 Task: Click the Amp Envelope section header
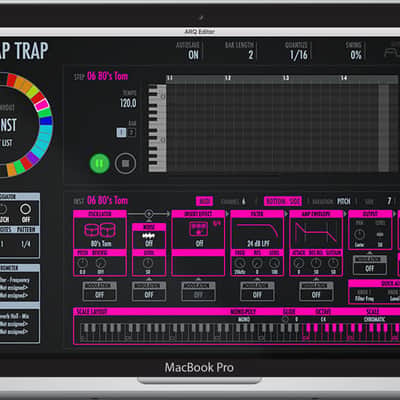(316, 214)
